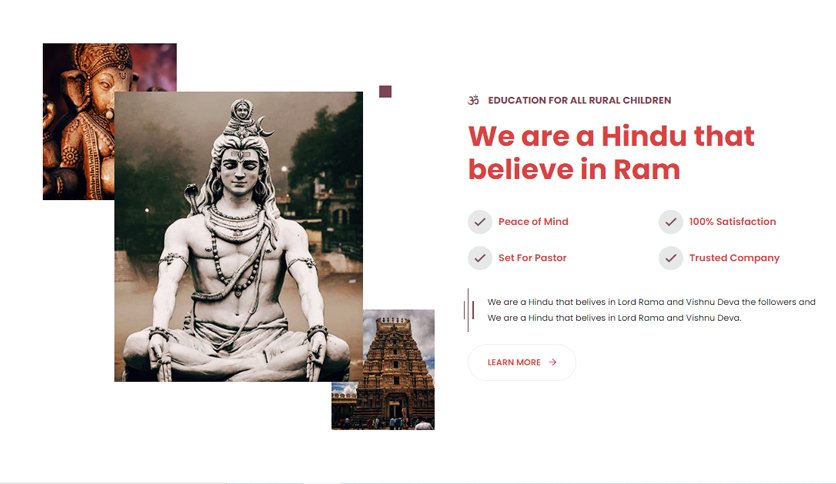Click the check icon next to Peace of Mind

pyautogui.click(x=480, y=222)
